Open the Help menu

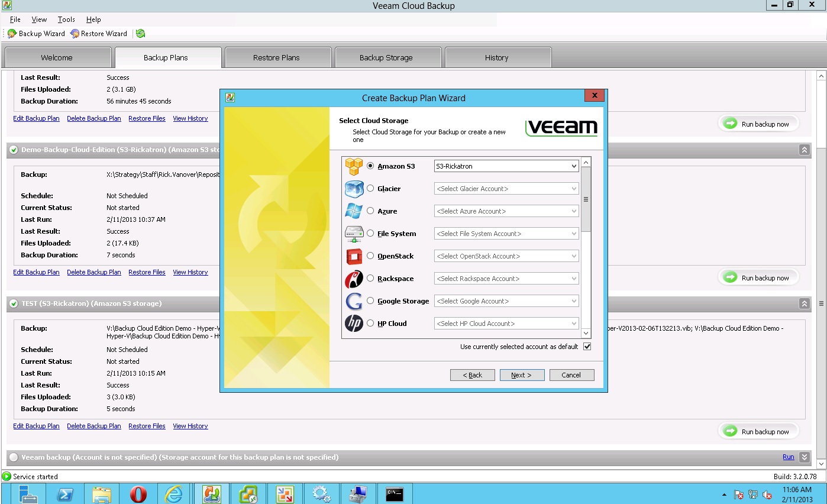(x=93, y=20)
